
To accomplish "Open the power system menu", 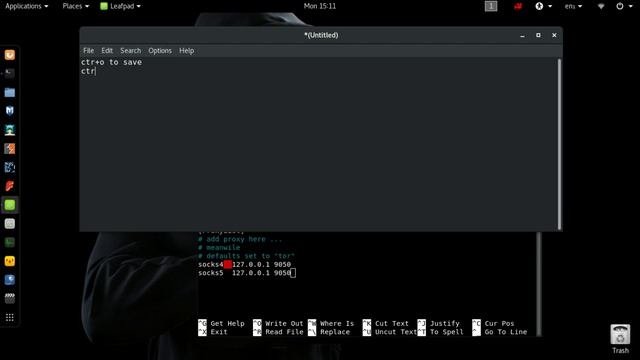I will [624, 6].
